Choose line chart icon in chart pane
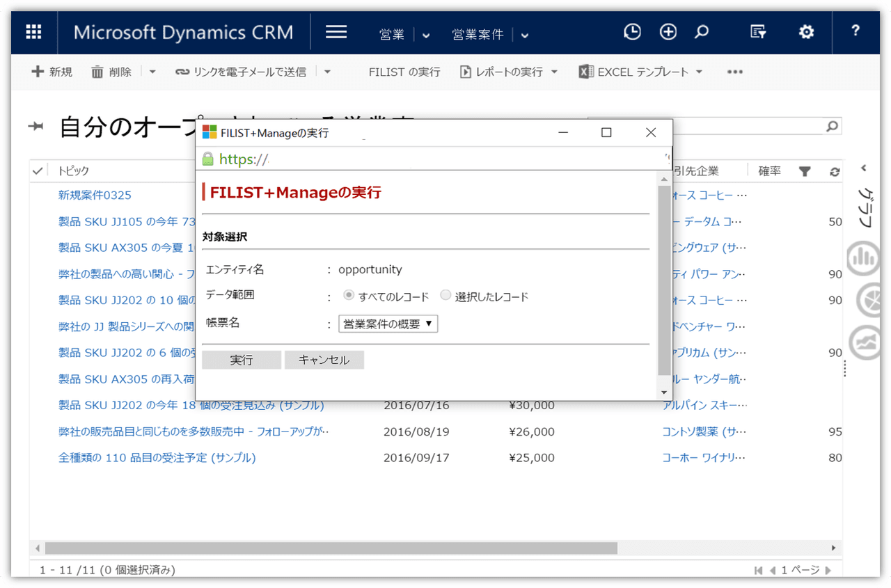 point(866,343)
